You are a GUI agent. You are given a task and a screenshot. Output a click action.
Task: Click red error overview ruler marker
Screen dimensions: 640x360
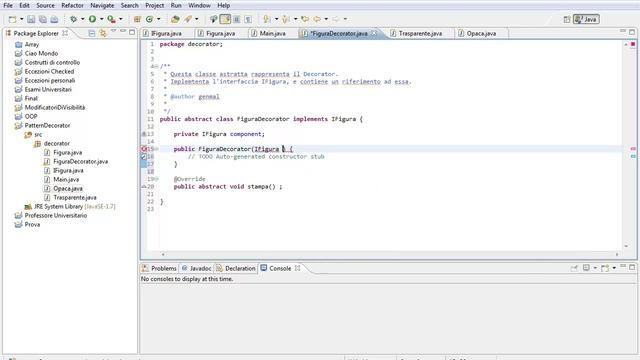point(633,149)
